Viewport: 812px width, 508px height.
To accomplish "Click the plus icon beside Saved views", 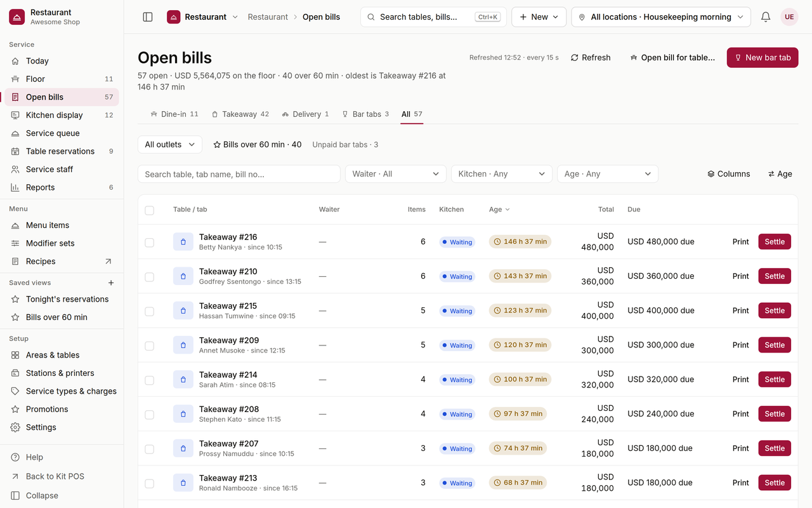I will pyautogui.click(x=111, y=283).
